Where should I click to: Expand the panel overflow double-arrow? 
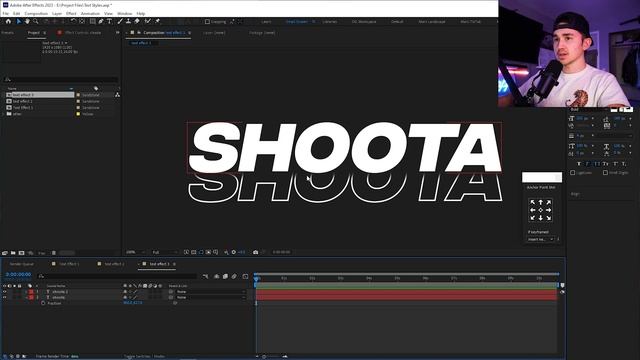(118, 33)
